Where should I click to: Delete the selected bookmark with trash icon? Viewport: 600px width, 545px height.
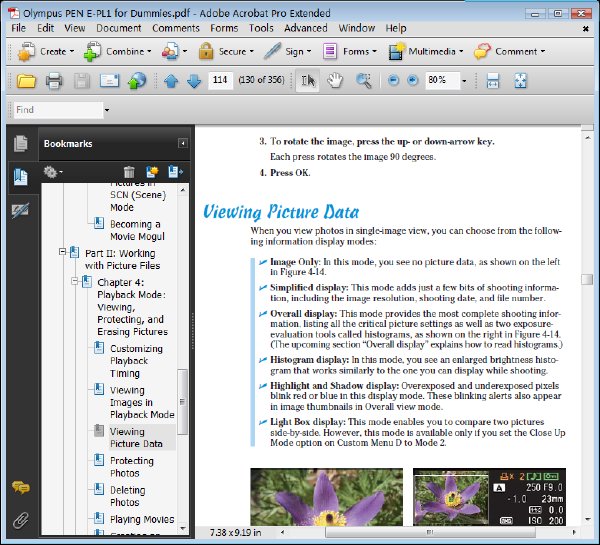click(x=129, y=172)
